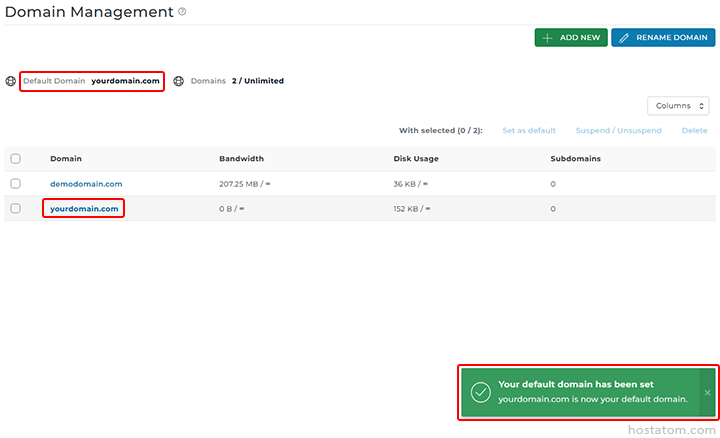Check the yourdomain.com row checkbox
The image size is (720, 438).
pos(15,208)
